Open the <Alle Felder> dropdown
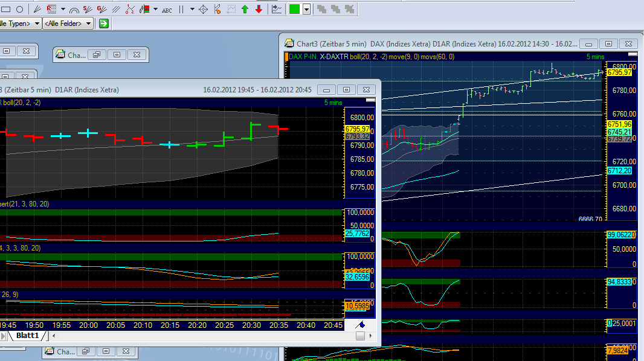The image size is (644, 361). (x=66, y=23)
